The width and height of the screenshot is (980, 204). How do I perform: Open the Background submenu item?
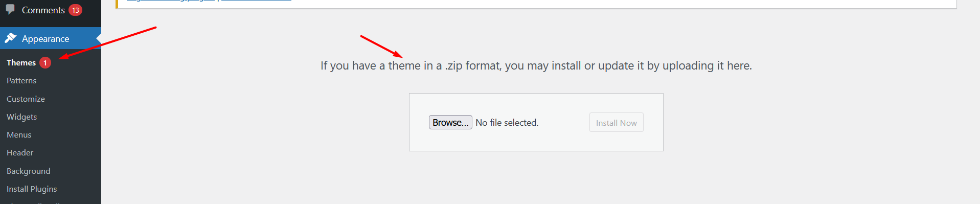pyautogui.click(x=28, y=171)
